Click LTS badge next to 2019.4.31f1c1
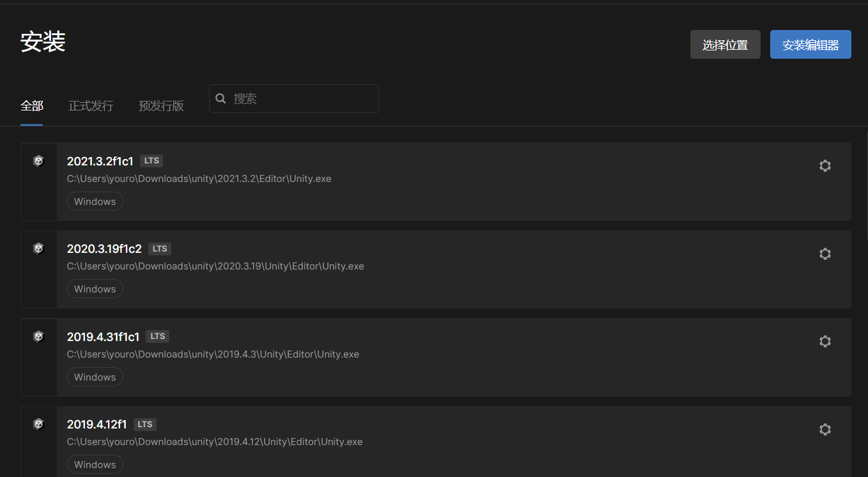This screenshot has width=868, height=477. (157, 337)
